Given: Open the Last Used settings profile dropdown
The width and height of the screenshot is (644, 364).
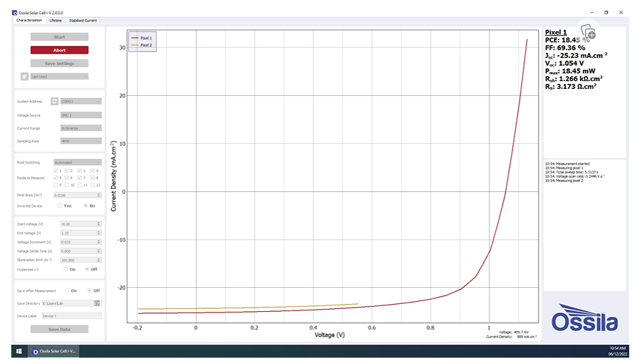Looking at the screenshot, I should click(60, 76).
